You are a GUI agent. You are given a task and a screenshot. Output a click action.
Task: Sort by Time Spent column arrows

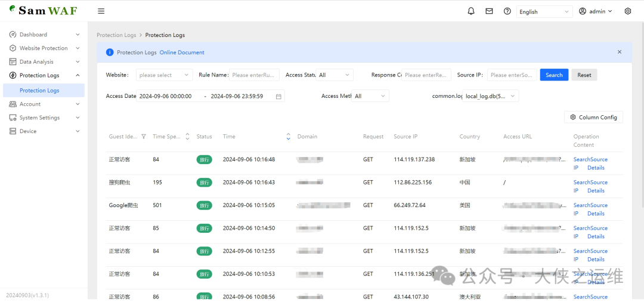click(187, 137)
